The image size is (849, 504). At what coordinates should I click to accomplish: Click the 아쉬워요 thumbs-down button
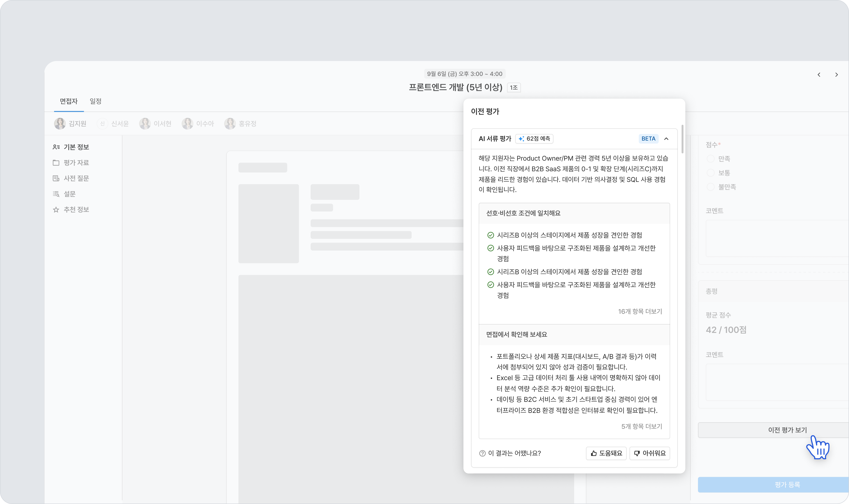click(650, 453)
